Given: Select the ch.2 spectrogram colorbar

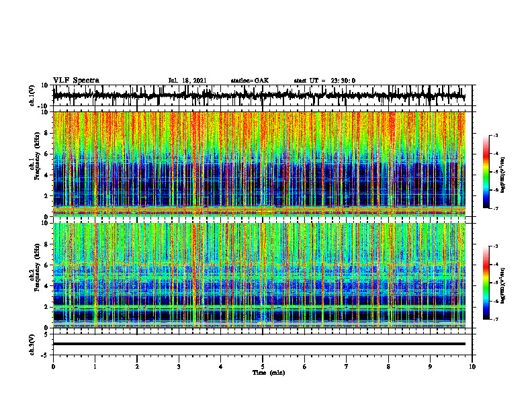Looking at the screenshot, I should (486, 283).
